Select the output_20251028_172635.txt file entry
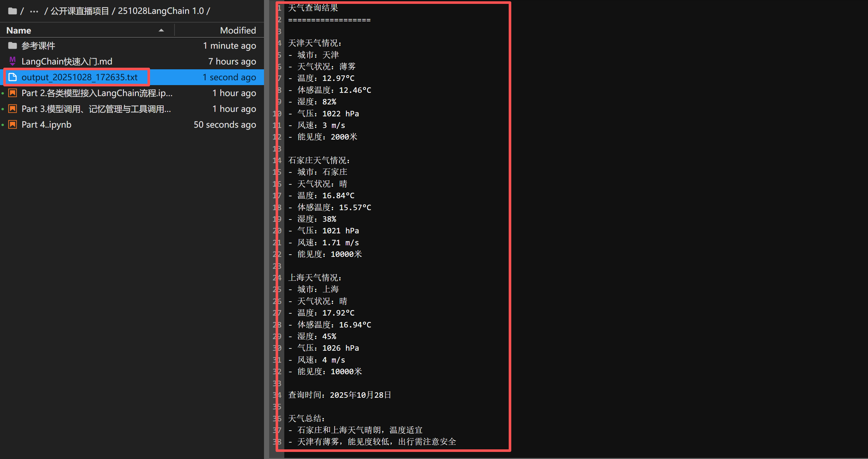This screenshot has height=459, width=868. pyautogui.click(x=80, y=77)
